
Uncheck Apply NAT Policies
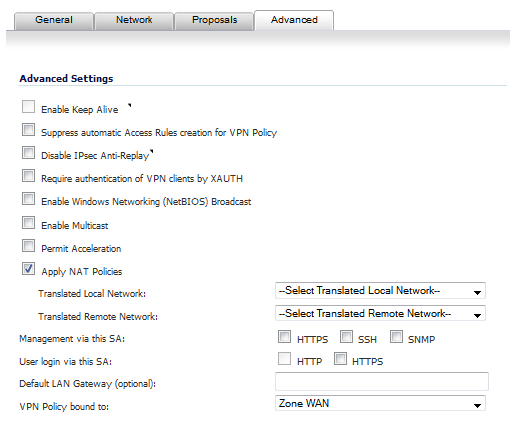pos(28,269)
